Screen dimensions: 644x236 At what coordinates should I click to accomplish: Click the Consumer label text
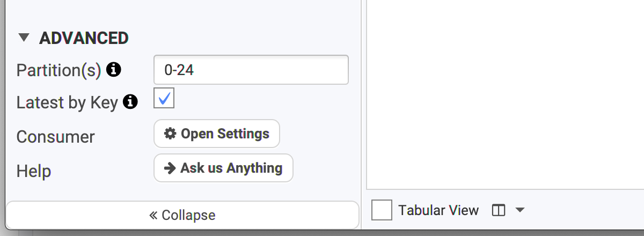[56, 137]
